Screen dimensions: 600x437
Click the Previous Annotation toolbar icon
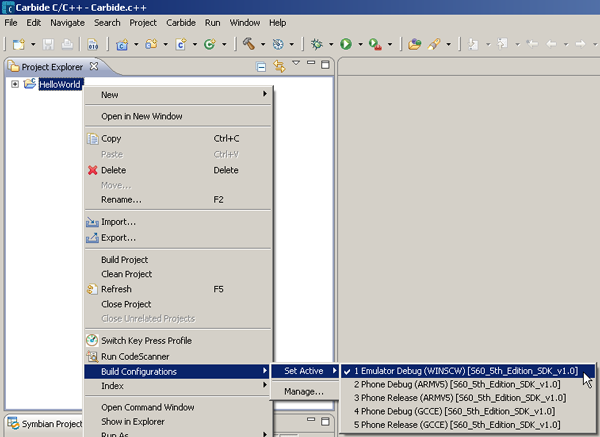pyautogui.click(x=502, y=44)
